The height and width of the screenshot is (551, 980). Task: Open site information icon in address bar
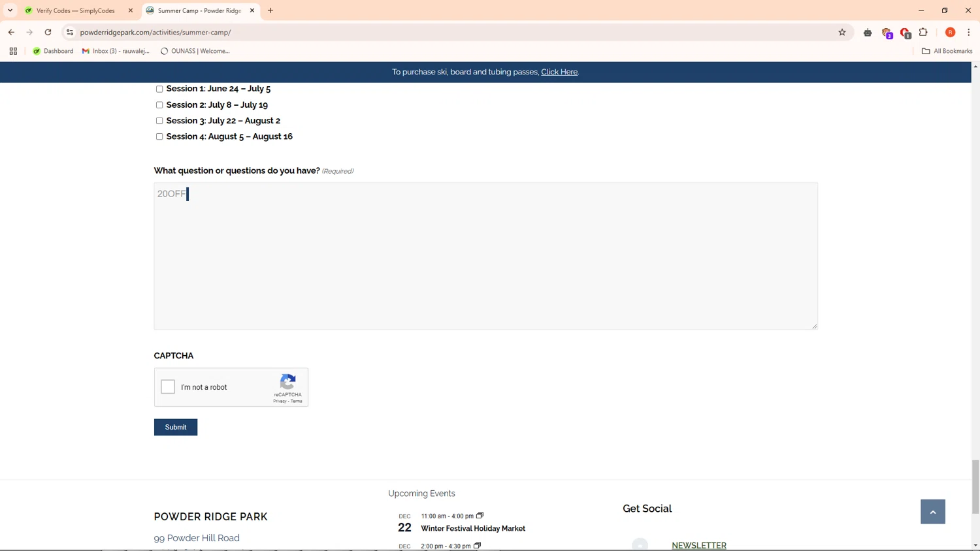[x=70, y=32]
